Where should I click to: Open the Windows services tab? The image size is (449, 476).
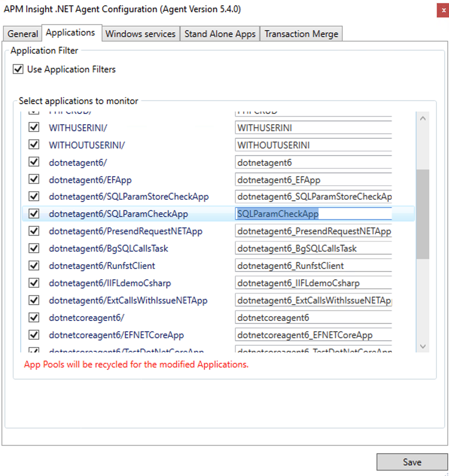point(141,34)
